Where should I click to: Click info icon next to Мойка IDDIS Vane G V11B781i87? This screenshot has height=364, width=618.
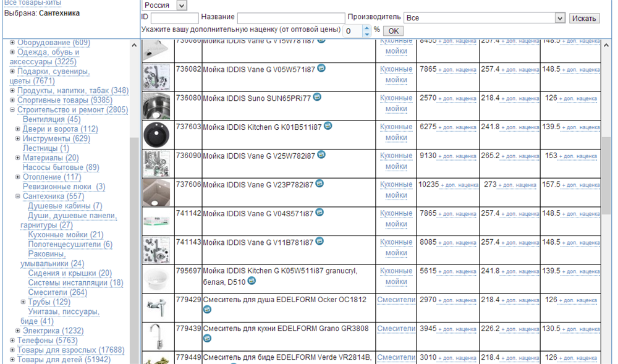coord(320,241)
